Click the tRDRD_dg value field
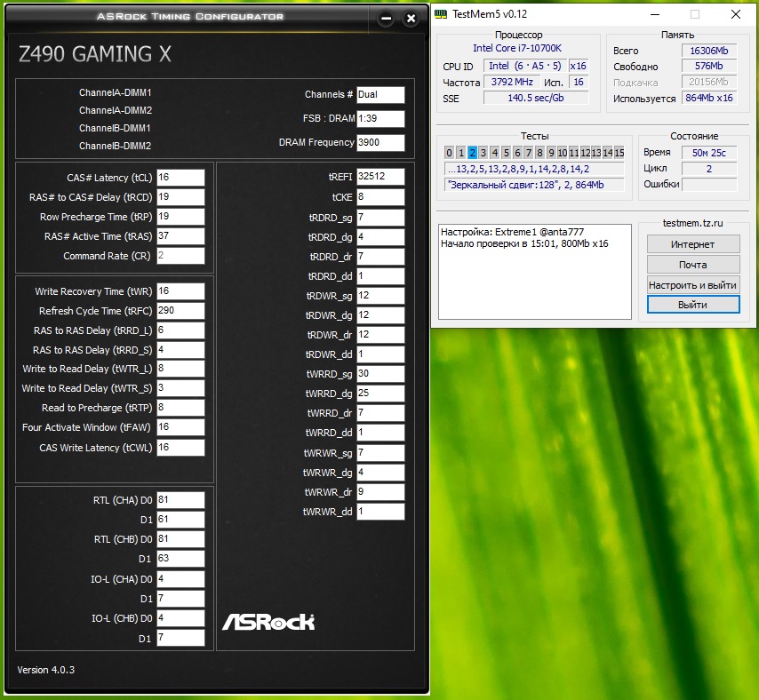 pyautogui.click(x=380, y=237)
